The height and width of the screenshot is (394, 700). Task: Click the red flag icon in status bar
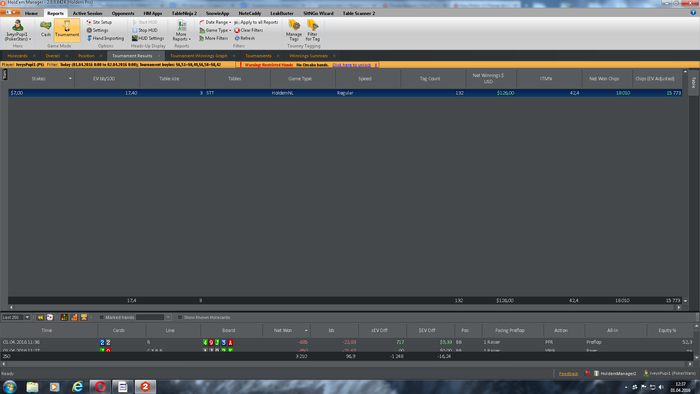tap(588, 373)
